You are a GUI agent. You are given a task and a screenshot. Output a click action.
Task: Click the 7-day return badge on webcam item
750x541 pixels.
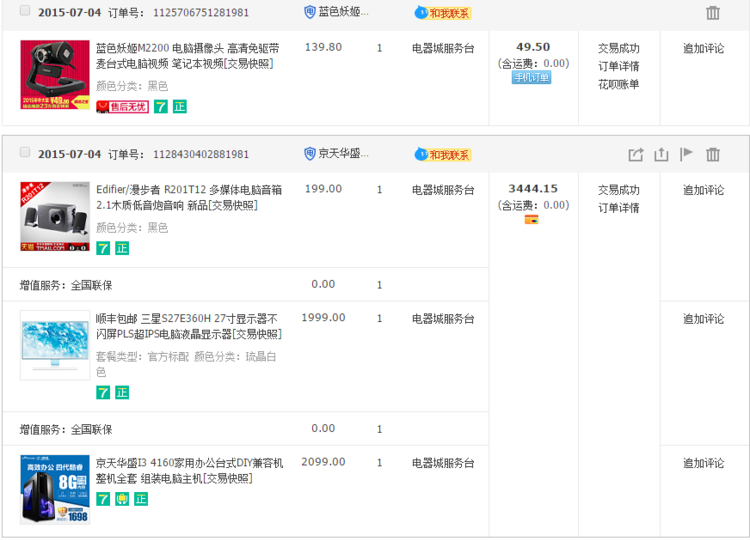[161, 107]
